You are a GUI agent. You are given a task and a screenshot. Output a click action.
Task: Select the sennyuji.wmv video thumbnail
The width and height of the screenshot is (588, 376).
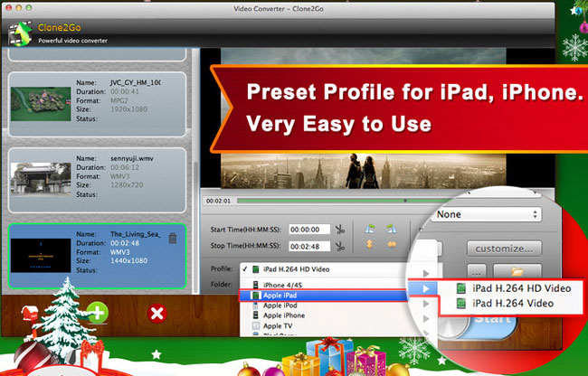[x=41, y=179]
